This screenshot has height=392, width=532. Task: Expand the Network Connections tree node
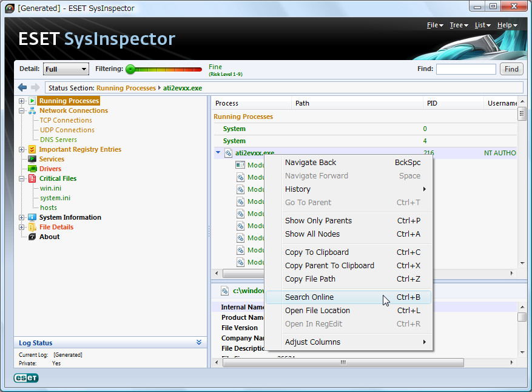click(x=22, y=110)
